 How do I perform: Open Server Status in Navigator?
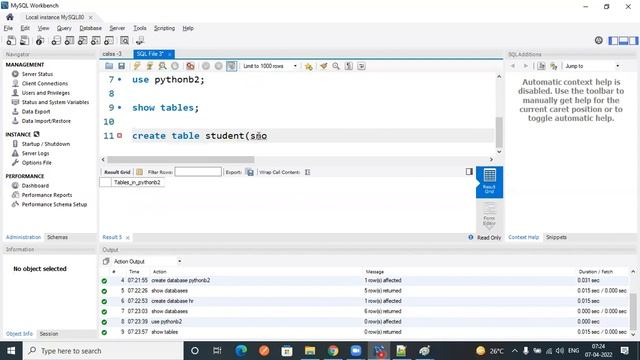point(37,74)
